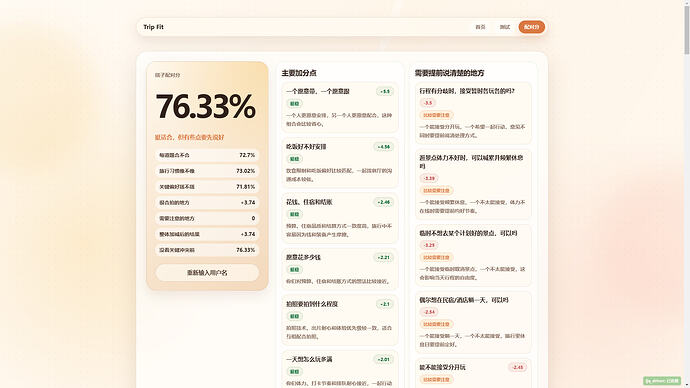Click the green tag in the +4.56 card

[294, 159]
